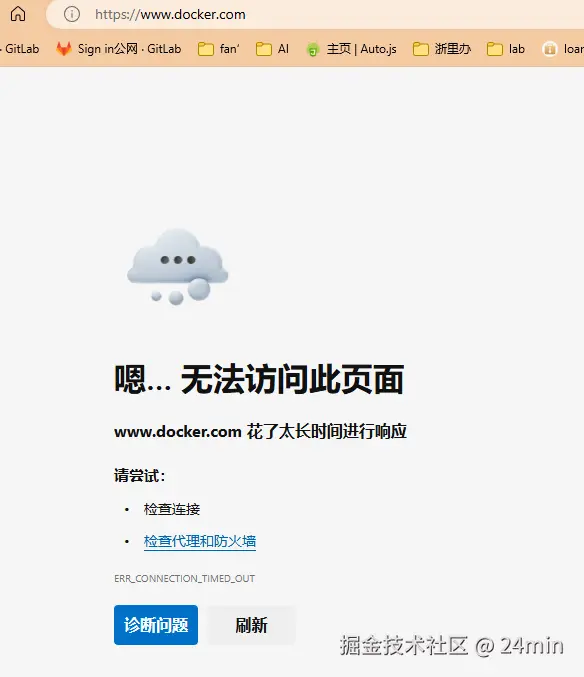Click the 检查代理和防火墙 link
Screen dimensions: 584x677
[200, 541]
